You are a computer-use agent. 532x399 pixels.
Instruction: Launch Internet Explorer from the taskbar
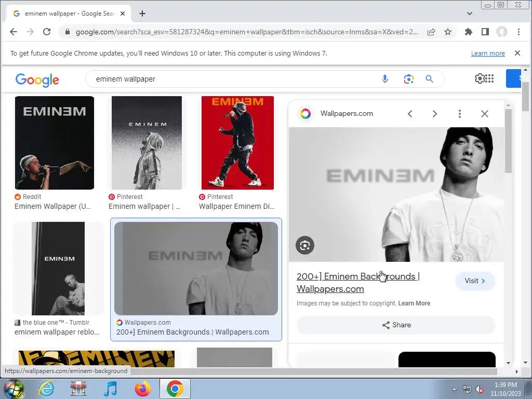(46, 389)
